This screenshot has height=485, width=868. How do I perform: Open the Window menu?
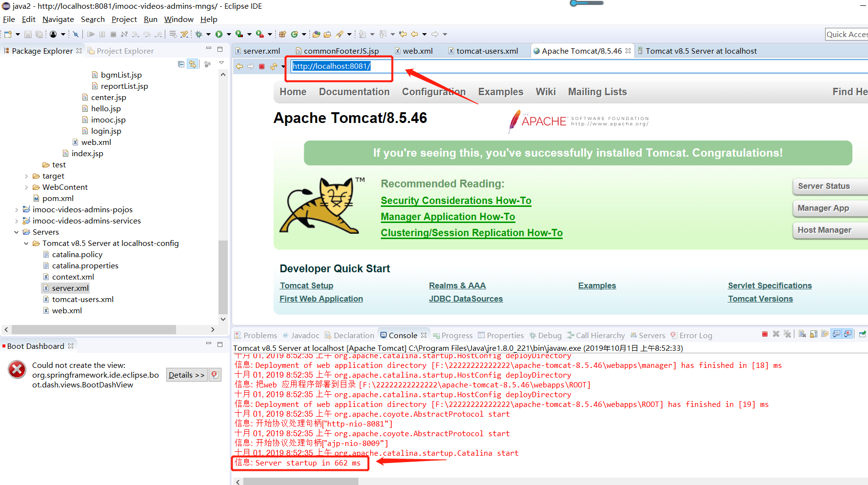pyautogui.click(x=178, y=19)
